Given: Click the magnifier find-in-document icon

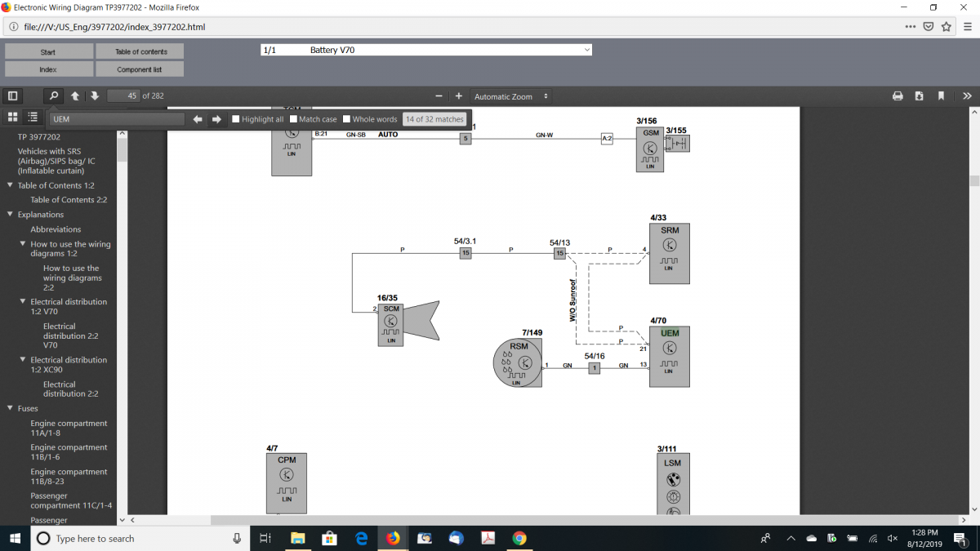Looking at the screenshot, I should click(x=53, y=96).
